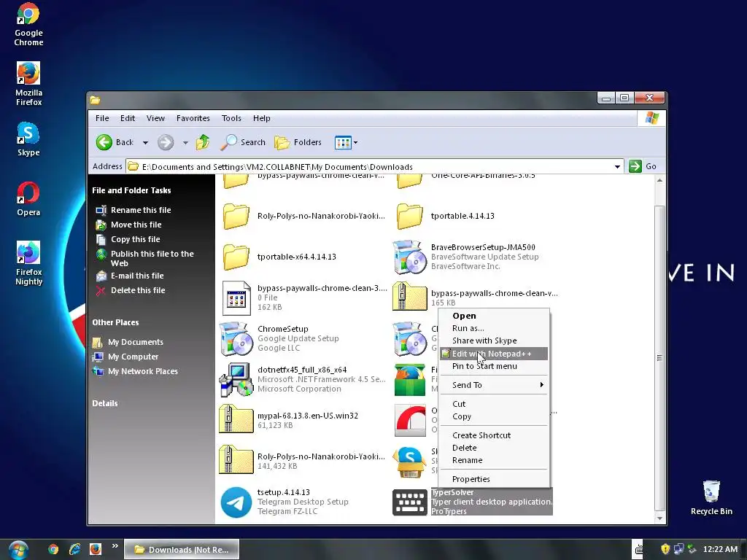This screenshot has width=747, height=560.
Task: Expand the Forward history dropdown arrow
Action: point(185,142)
